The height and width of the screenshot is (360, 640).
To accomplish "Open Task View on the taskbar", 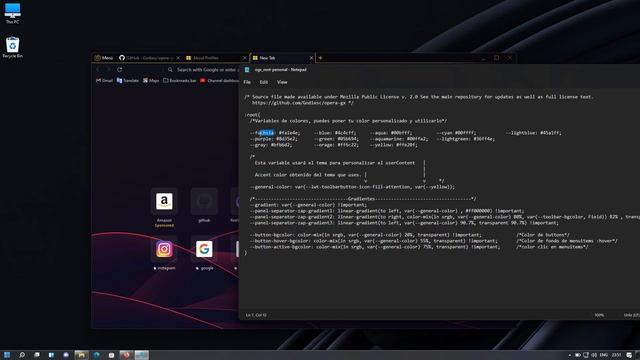I will pyautogui.click(x=37, y=355).
